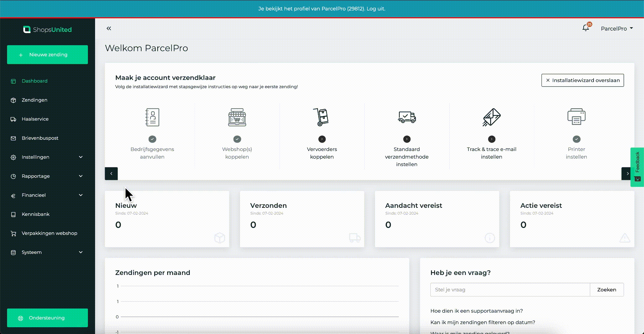
Task: Click the Vervoerders koppelen hand truck icon
Action: [x=321, y=117]
